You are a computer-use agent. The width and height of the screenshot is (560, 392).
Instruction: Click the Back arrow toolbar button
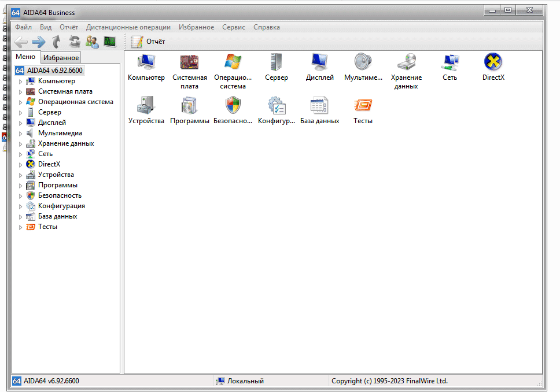tap(21, 42)
